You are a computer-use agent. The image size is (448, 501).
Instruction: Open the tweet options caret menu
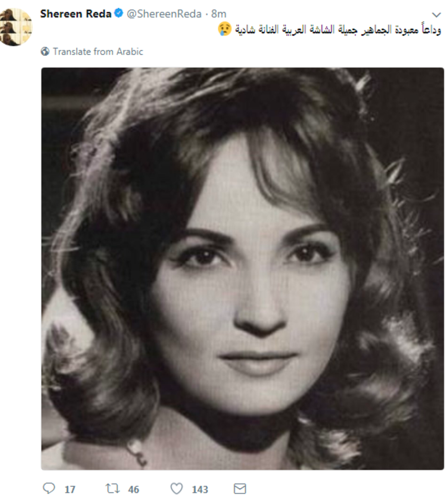(x=436, y=15)
